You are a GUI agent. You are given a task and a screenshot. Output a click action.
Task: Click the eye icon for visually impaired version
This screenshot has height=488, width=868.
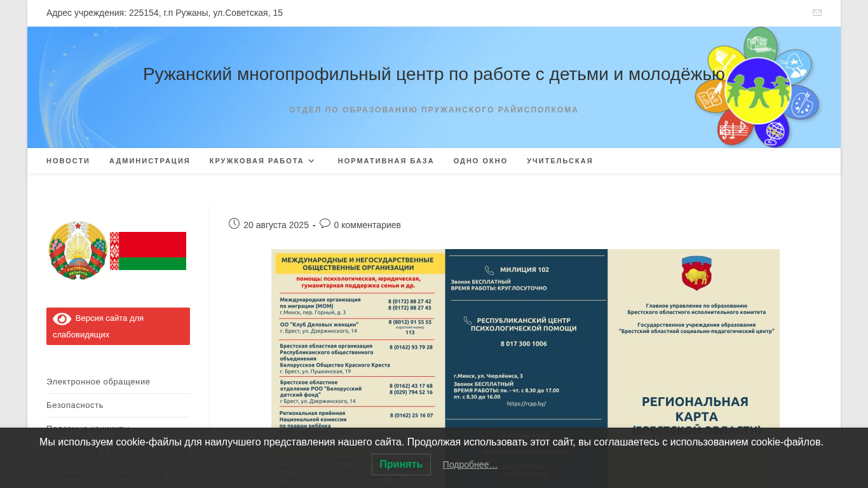(x=62, y=318)
